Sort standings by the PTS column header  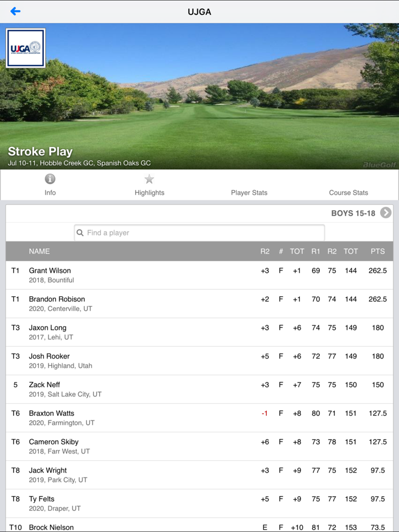point(377,251)
